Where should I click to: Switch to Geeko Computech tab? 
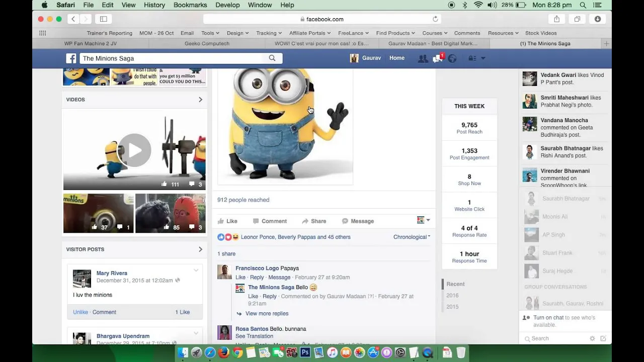point(207,44)
